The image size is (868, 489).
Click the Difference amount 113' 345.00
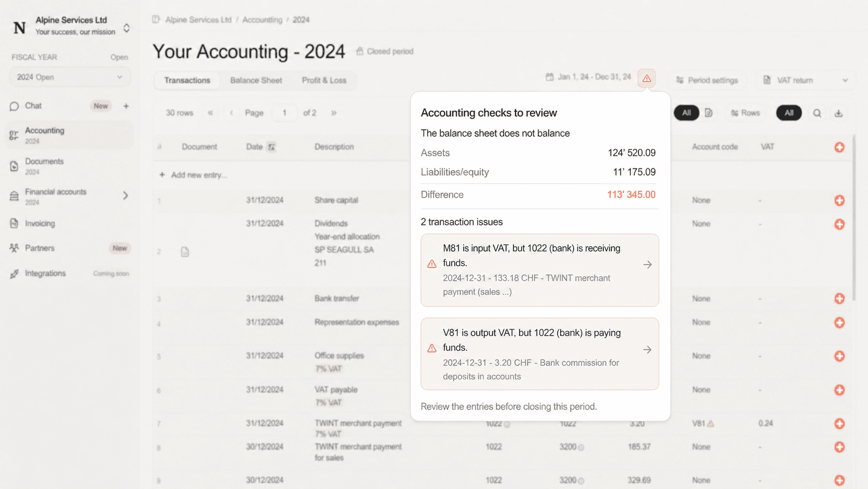click(631, 195)
